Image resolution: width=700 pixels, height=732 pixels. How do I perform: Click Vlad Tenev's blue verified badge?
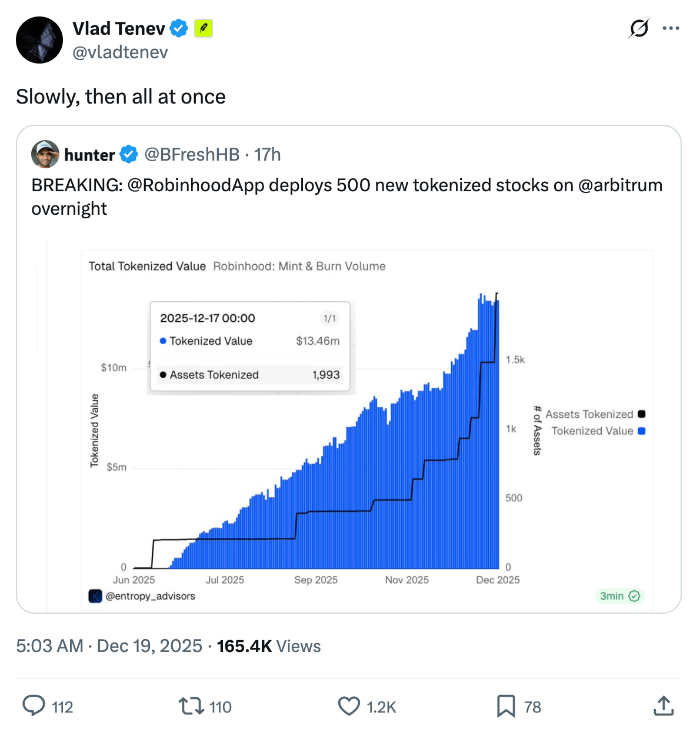tap(179, 28)
